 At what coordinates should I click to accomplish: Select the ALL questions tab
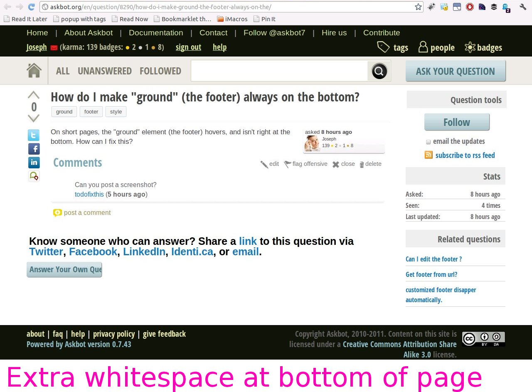click(63, 71)
